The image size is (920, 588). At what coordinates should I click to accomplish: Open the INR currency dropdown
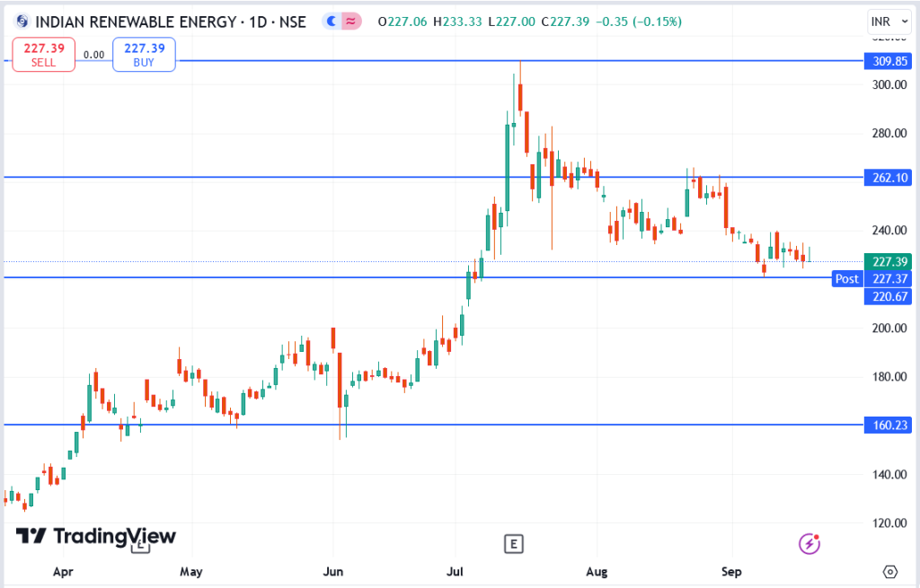pyautogui.click(x=889, y=22)
